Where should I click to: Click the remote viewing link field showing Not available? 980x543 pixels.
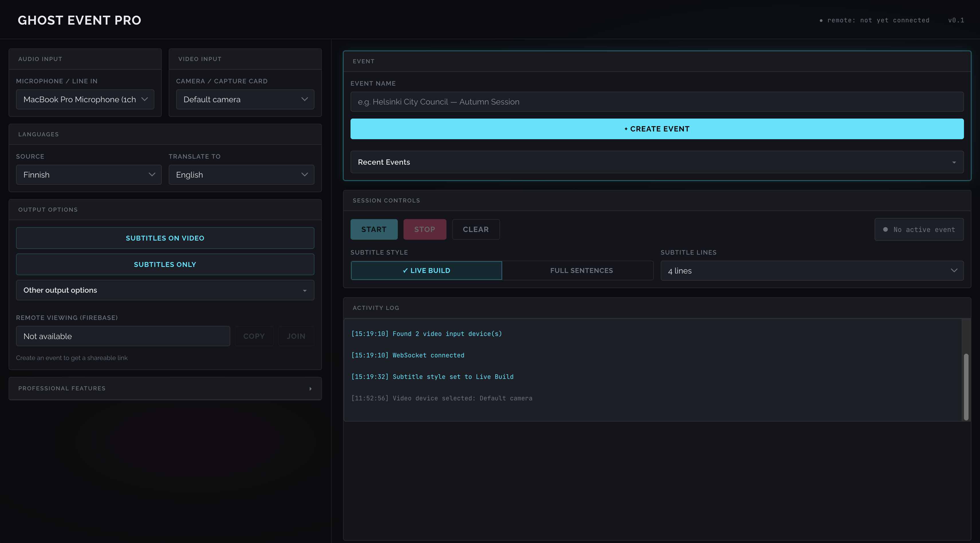(x=123, y=337)
